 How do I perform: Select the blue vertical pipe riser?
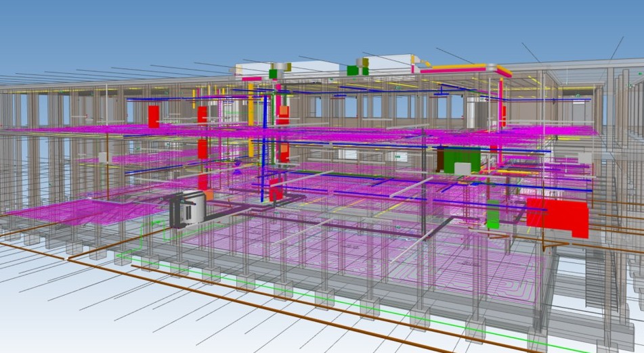pyautogui.click(x=265, y=149)
